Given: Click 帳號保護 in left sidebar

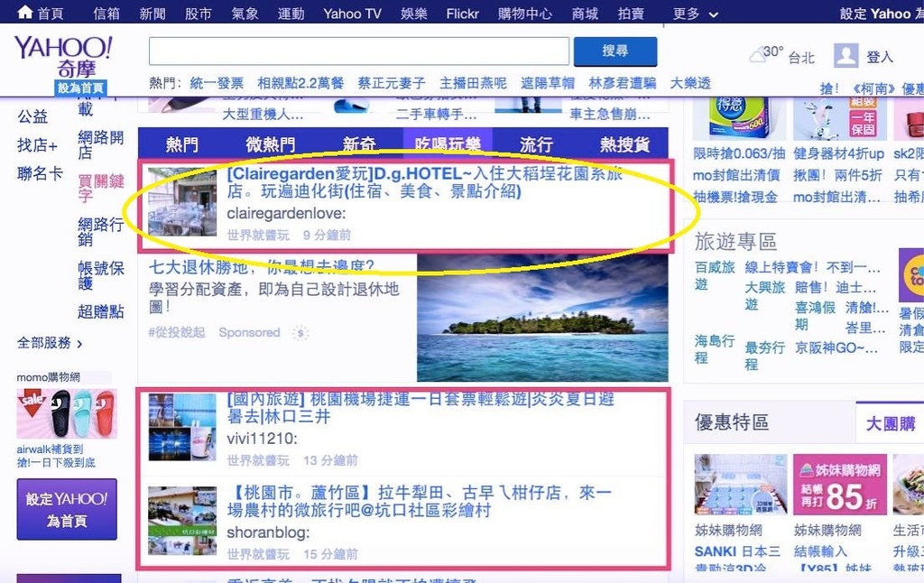Looking at the screenshot, I should [100, 275].
